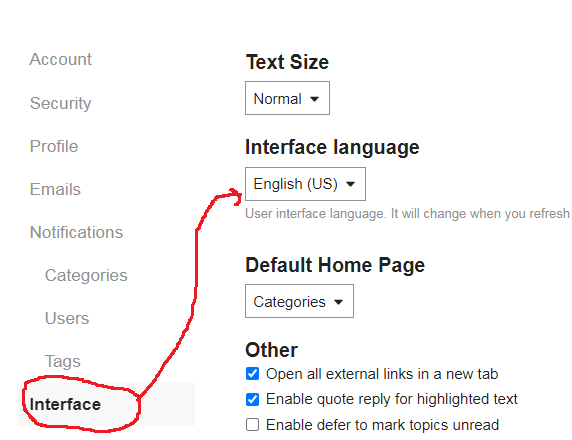Click 'Open all external links' label text
572x440 pixels.
point(382,374)
